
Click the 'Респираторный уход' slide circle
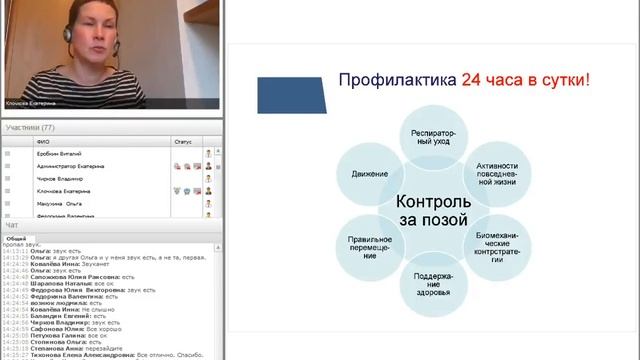coord(433,138)
